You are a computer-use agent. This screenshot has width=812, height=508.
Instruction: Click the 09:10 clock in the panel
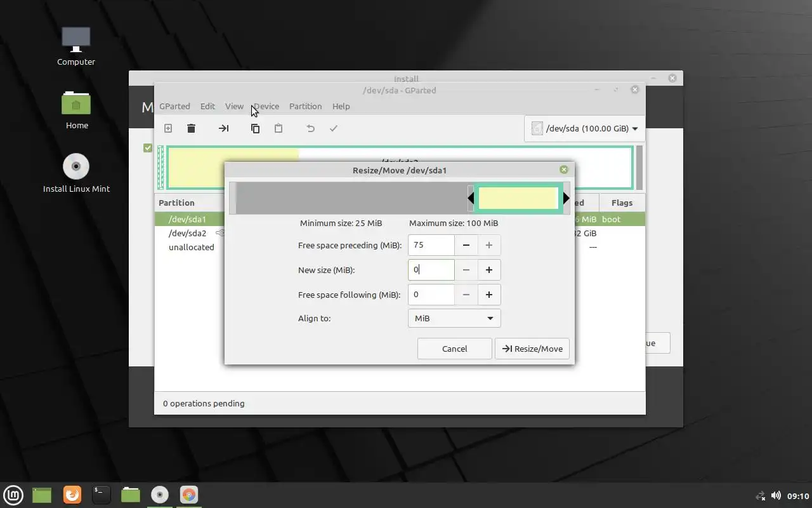798,496
